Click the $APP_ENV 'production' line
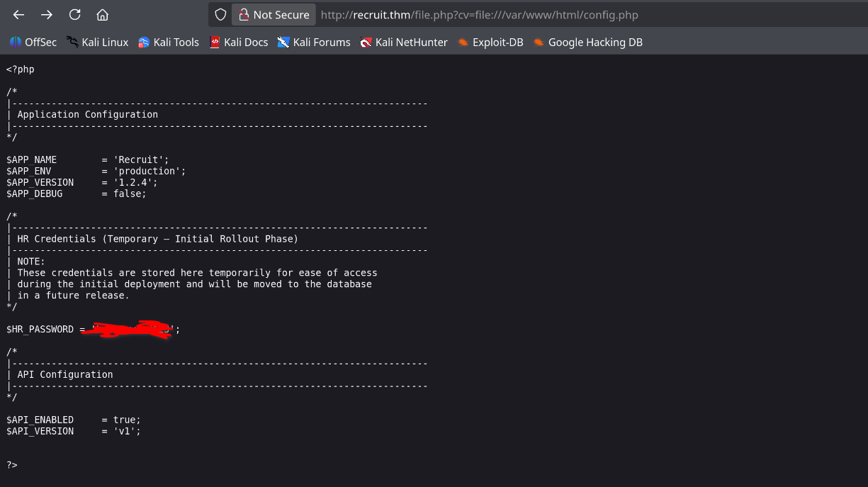The image size is (868, 487). tap(96, 171)
